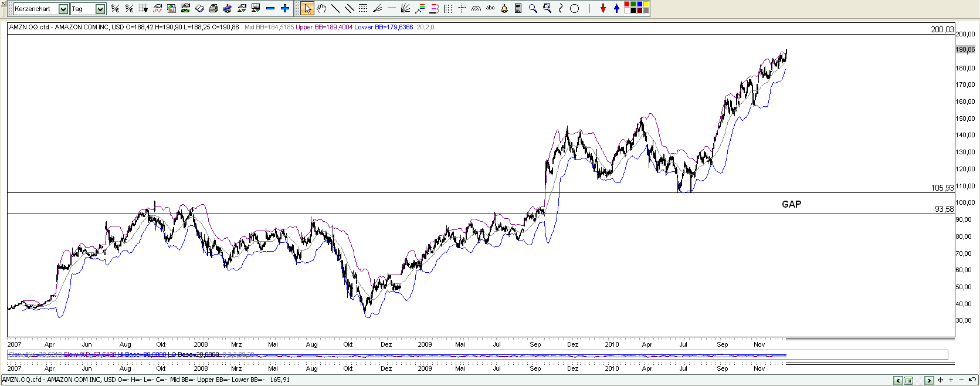This screenshot has width=980, height=386.
Task: Pick the yellow color swatch
Action: [646, 4]
